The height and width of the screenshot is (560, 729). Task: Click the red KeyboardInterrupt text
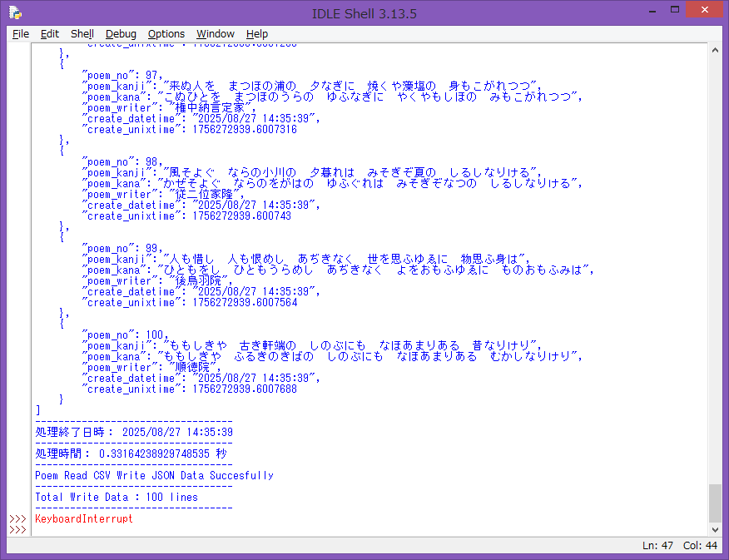[x=83, y=519]
